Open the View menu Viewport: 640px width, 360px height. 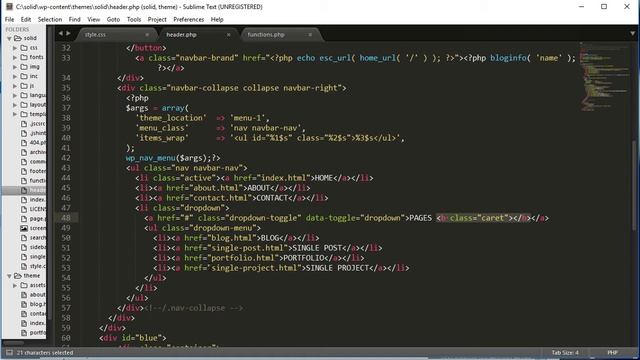click(x=93, y=19)
